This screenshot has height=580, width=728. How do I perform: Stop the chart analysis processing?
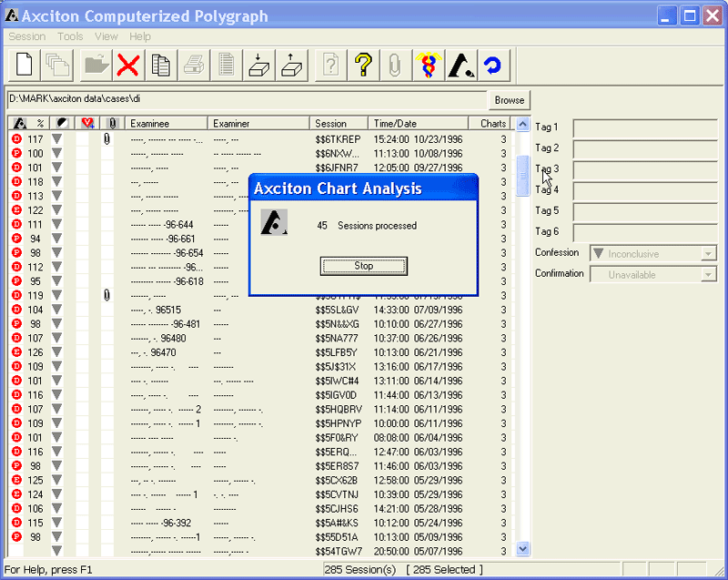[363, 266]
